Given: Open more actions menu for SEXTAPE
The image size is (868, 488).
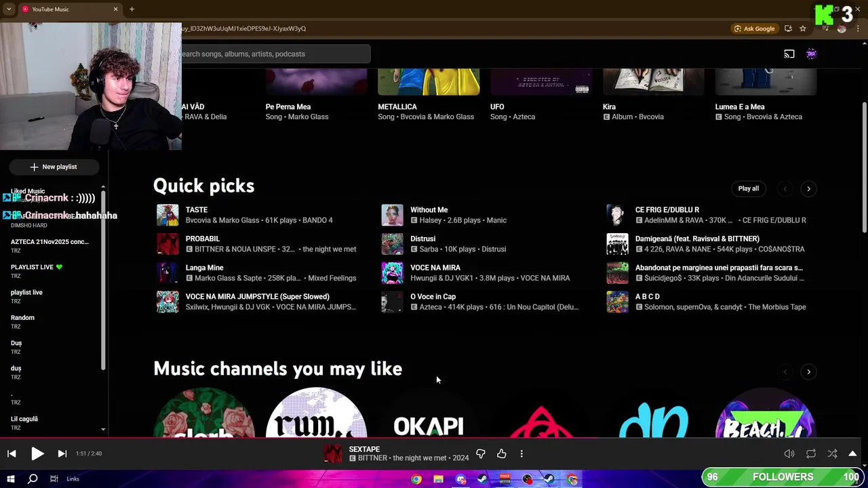Looking at the screenshot, I should [x=521, y=453].
